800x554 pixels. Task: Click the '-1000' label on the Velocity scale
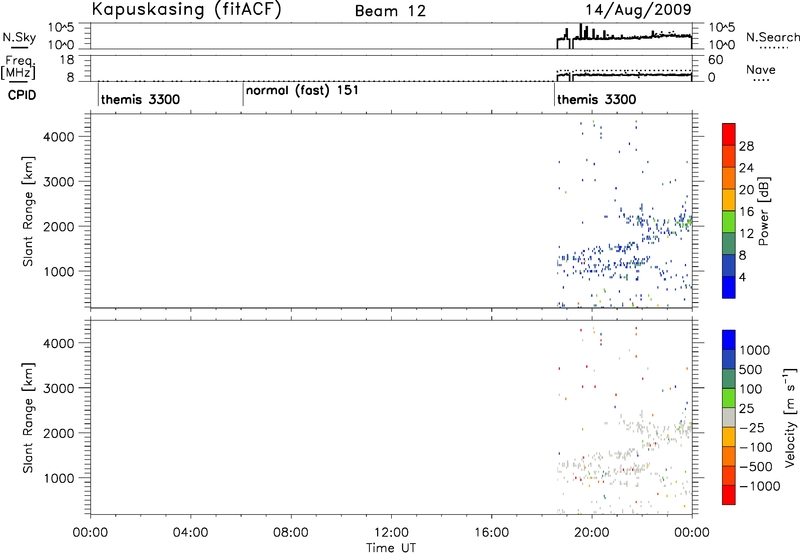[x=759, y=486]
